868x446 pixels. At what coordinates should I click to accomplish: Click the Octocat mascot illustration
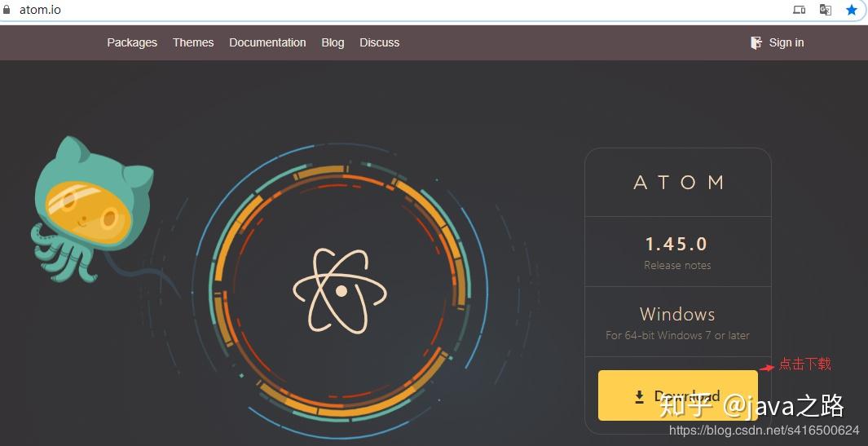[92, 210]
